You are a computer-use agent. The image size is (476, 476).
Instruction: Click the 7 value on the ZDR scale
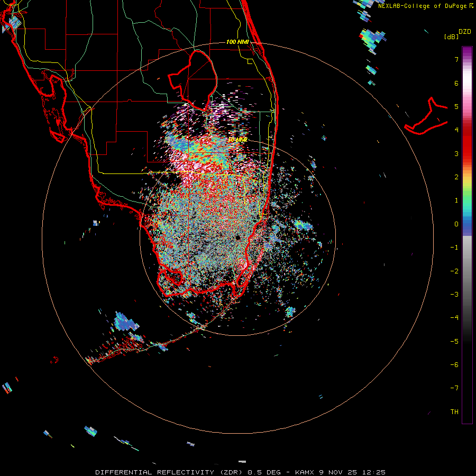(456, 59)
